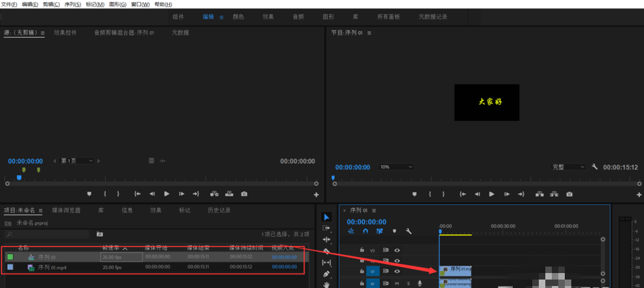Select the 序列 01.mp4 item in the Project panel
This screenshot has width=644, height=288.
(52, 267)
